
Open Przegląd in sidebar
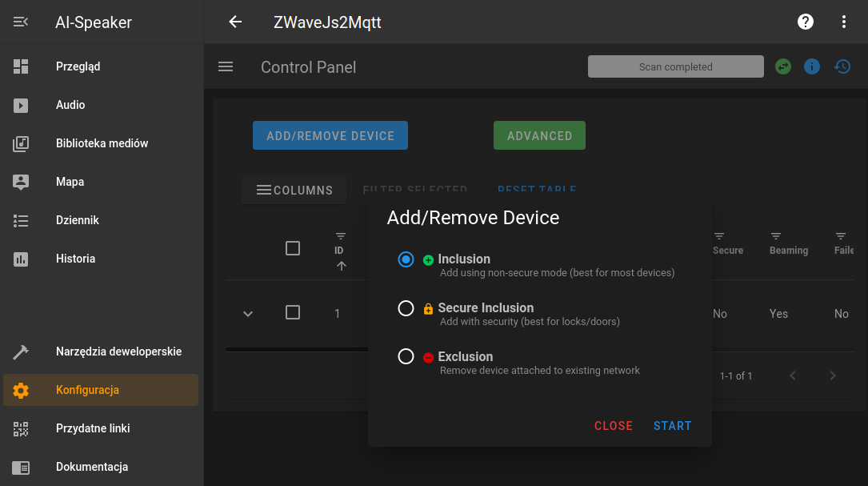coord(102,66)
